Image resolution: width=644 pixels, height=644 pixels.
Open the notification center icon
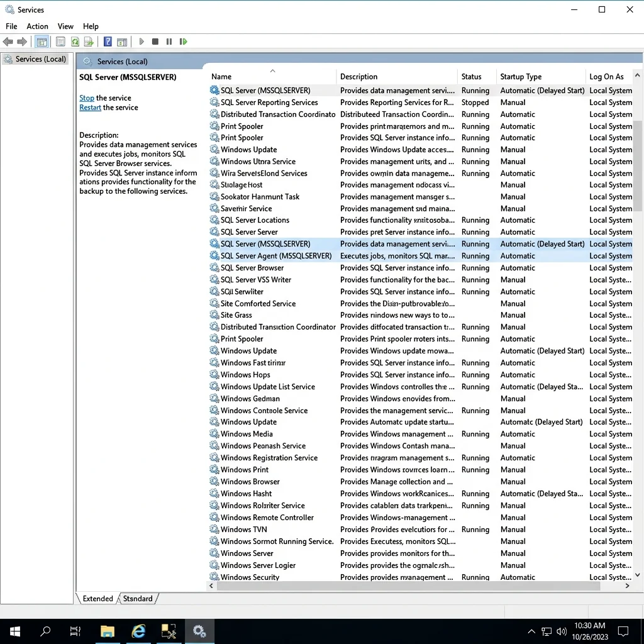click(x=623, y=631)
